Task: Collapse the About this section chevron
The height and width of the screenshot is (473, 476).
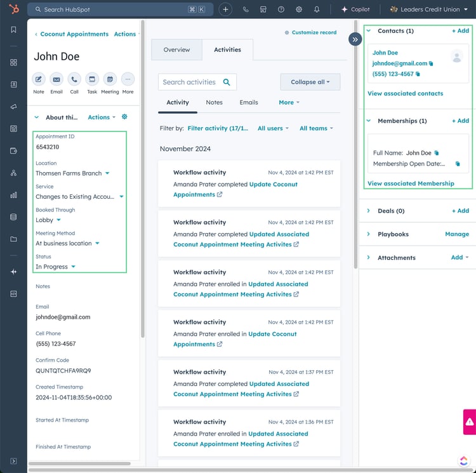Action: pos(37,117)
